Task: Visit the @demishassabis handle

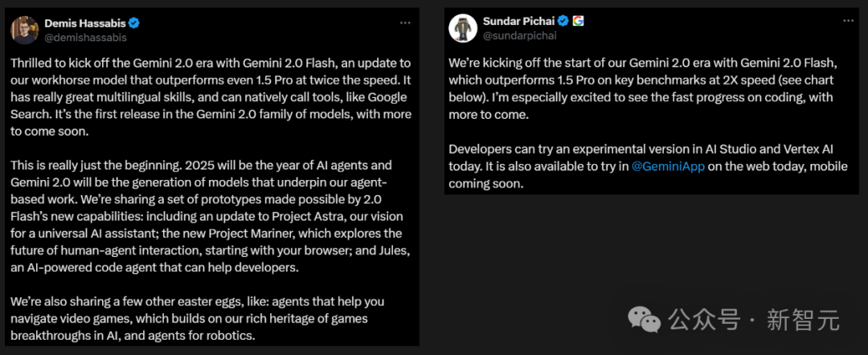Action: point(85,37)
